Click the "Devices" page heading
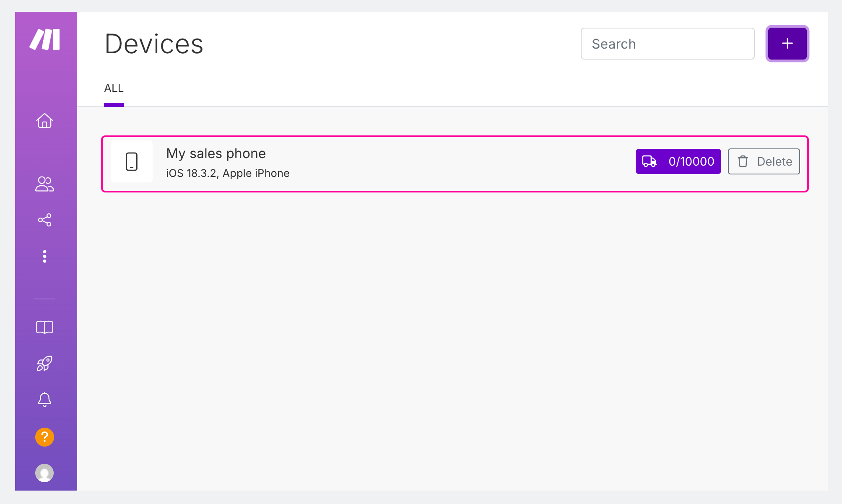 click(154, 44)
